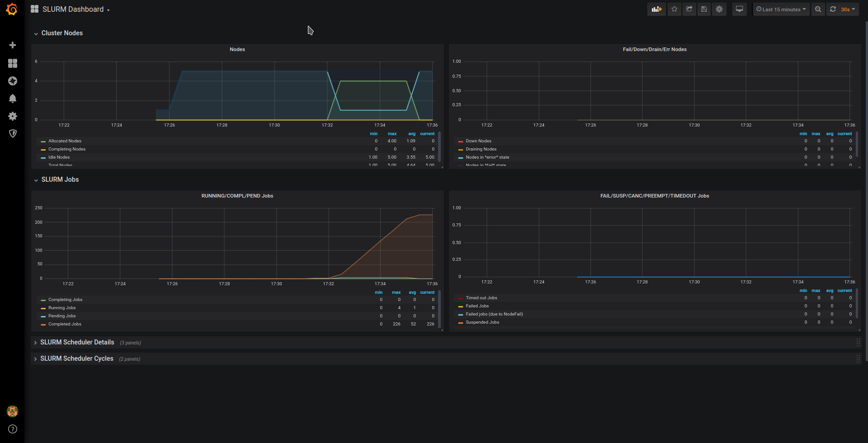868x443 pixels.
Task: Open the Last 15 minutes time picker
Action: tap(781, 9)
